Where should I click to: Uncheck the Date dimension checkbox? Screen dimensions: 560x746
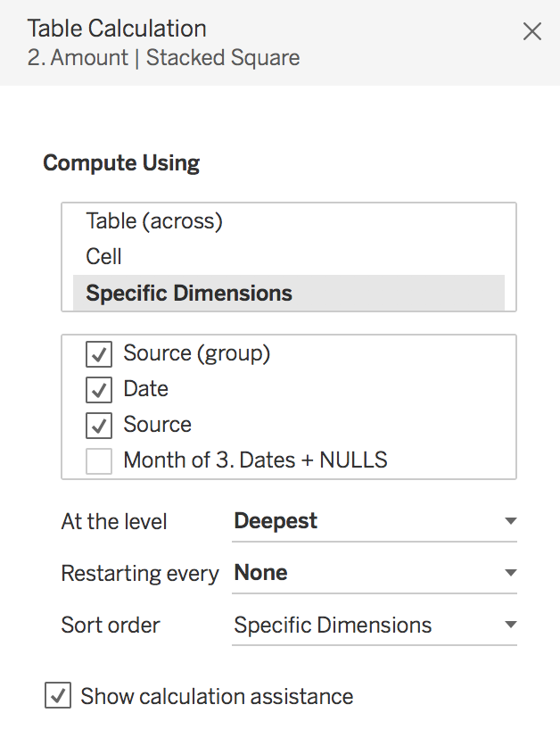[99, 390]
